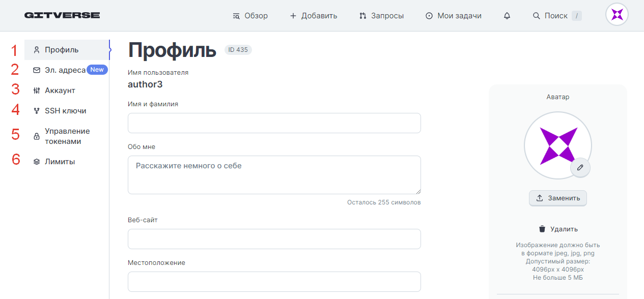644x299 pixels.
Task: Click the Местоположение input field
Action: [x=274, y=282]
